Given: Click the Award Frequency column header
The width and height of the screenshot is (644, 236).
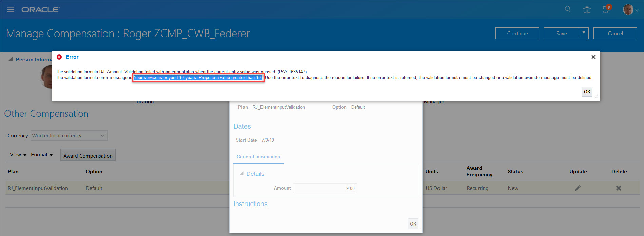Looking at the screenshot, I should (479, 171).
